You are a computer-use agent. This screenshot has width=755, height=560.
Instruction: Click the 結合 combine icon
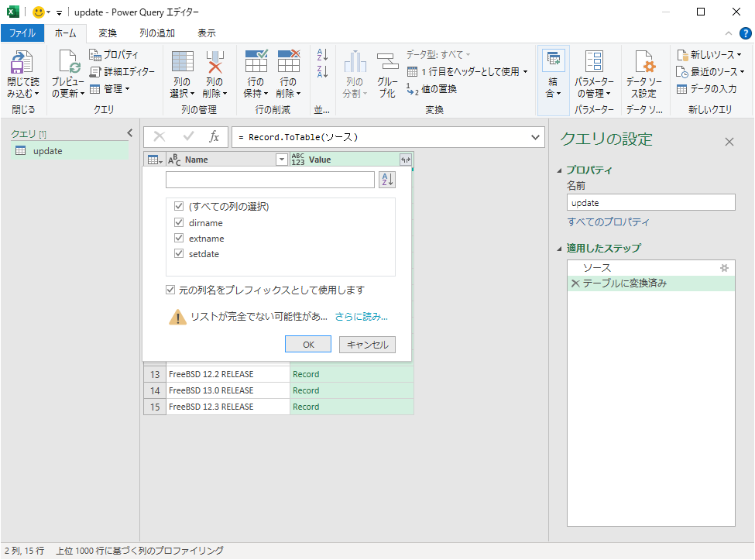coord(553,60)
